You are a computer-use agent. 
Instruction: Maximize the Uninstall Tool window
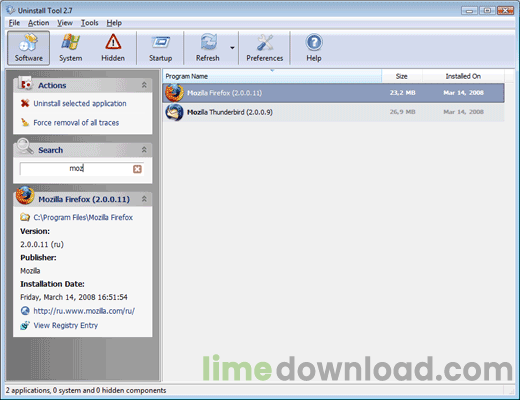pos(487,10)
